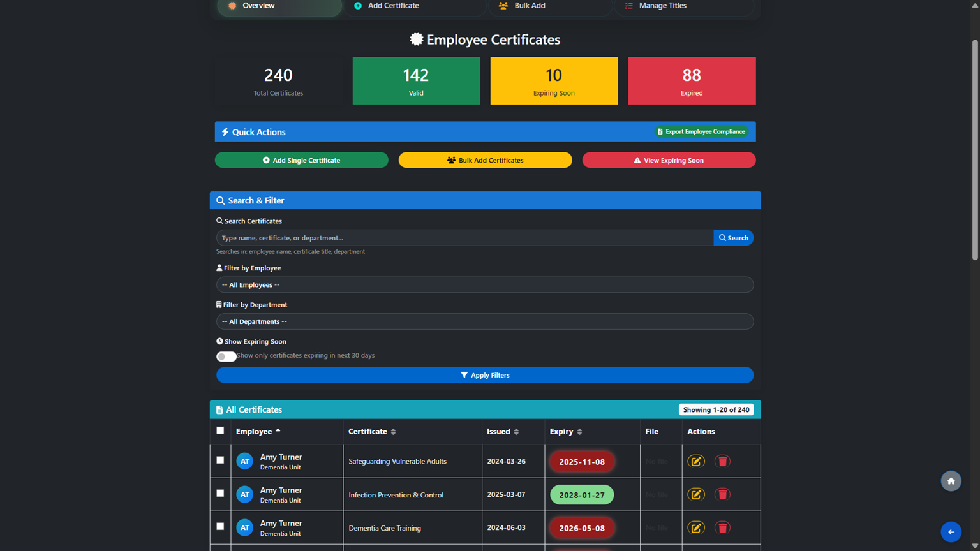This screenshot has width=980, height=551.
Task: Edit the Safeguarding Vulnerable Adults certificate
Action: tap(696, 461)
